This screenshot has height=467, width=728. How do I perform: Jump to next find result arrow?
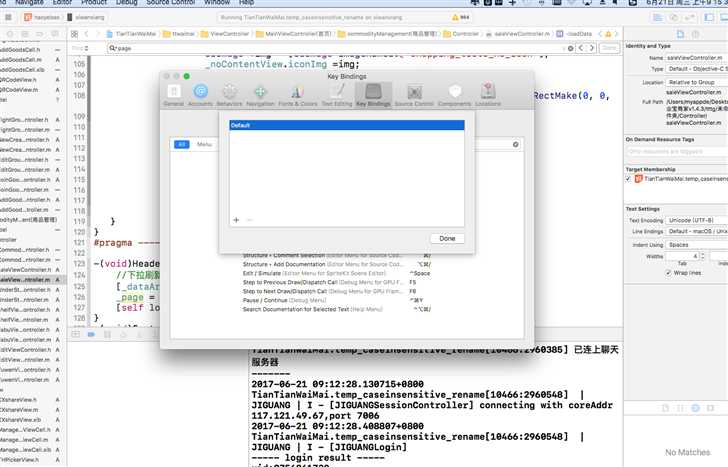tap(592, 48)
